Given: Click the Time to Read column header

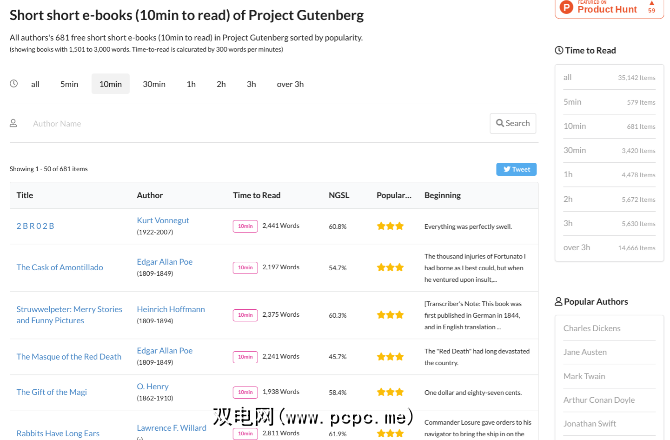Looking at the screenshot, I should [256, 195].
